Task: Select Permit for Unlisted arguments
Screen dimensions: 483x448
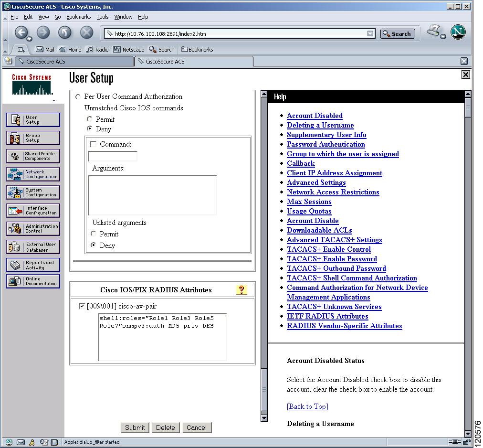Action: (x=93, y=234)
